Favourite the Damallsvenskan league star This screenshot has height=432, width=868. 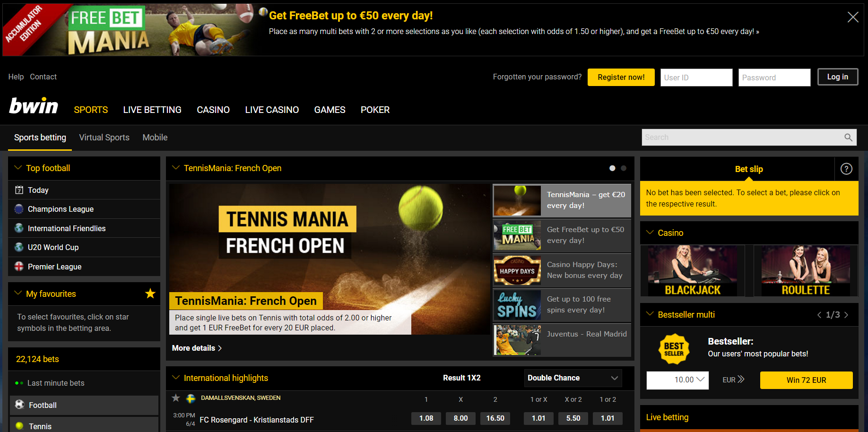point(176,398)
